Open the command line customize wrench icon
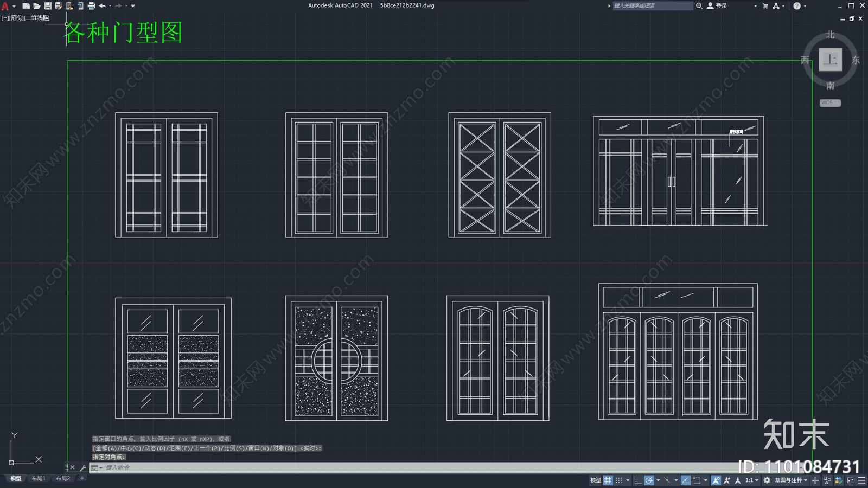 click(82, 467)
